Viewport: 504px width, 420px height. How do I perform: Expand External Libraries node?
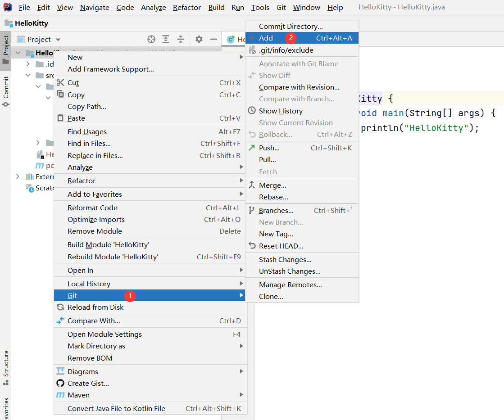click(18, 176)
